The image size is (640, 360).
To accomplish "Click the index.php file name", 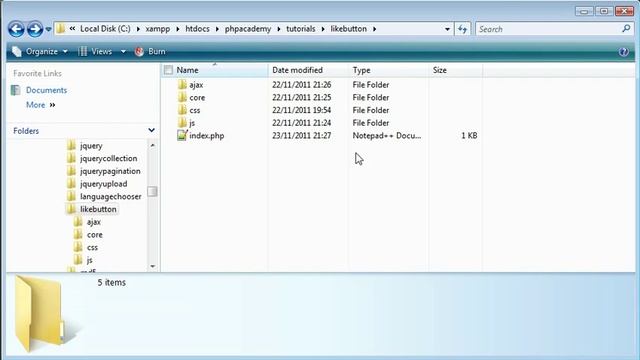I will pyautogui.click(x=207, y=136).
